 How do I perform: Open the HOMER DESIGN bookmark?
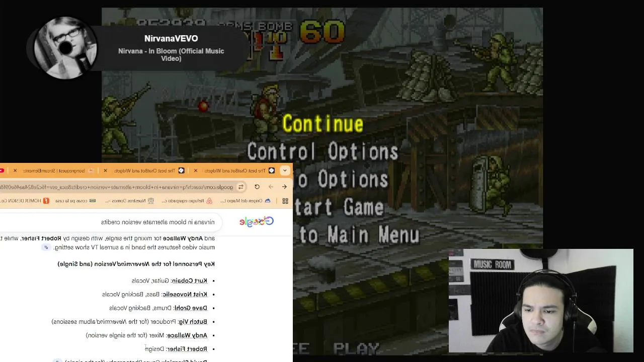pos(24,201)
